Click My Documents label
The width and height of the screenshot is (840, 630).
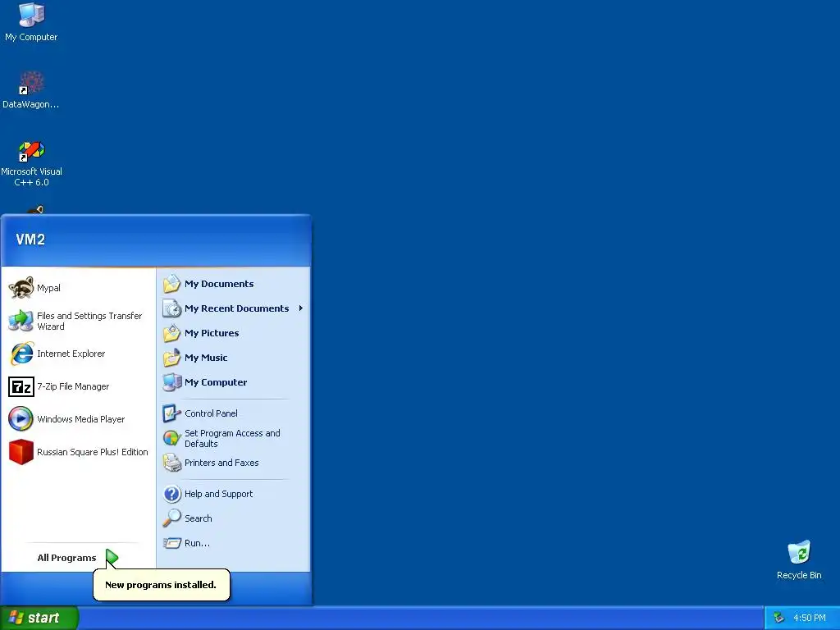(x=219, y=284)
